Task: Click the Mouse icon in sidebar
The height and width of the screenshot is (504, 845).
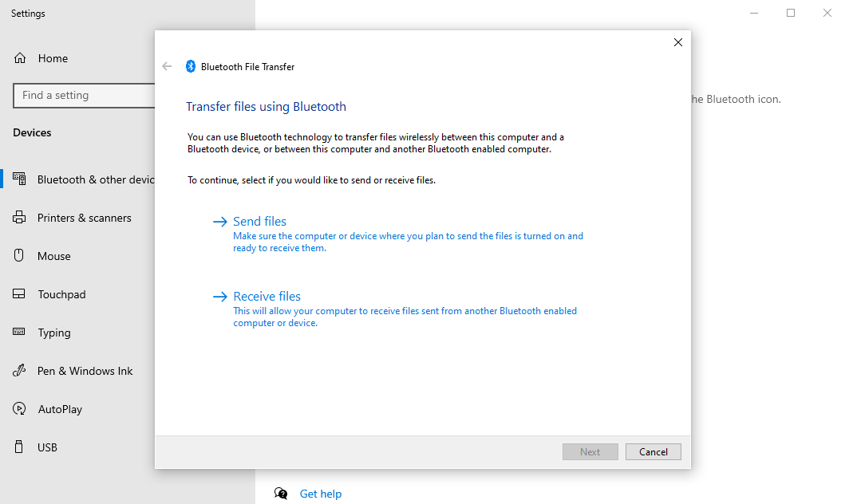Action: click(19, 255)
